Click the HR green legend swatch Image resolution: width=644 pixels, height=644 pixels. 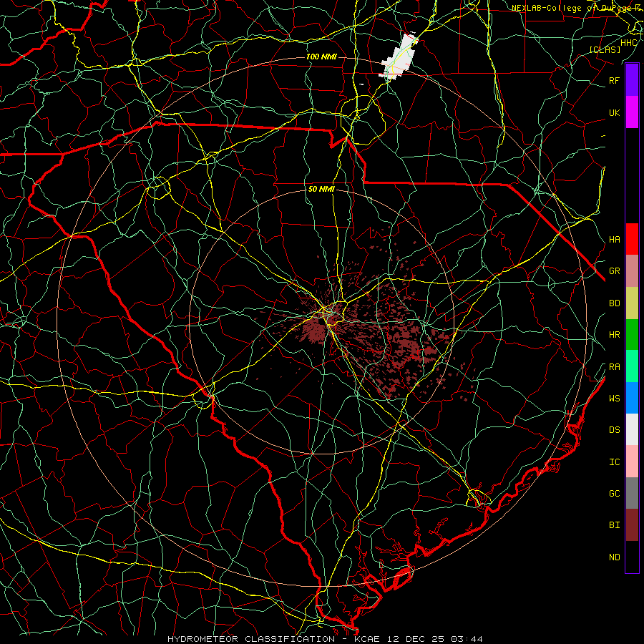coord(632,335)
